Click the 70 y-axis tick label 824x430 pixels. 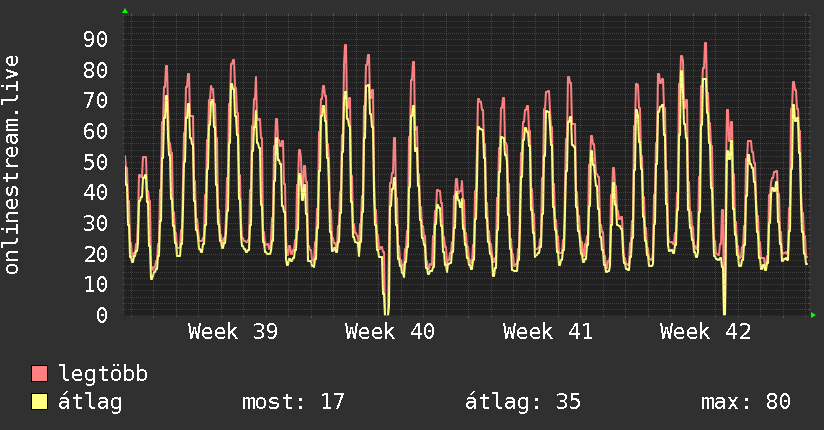96,100
